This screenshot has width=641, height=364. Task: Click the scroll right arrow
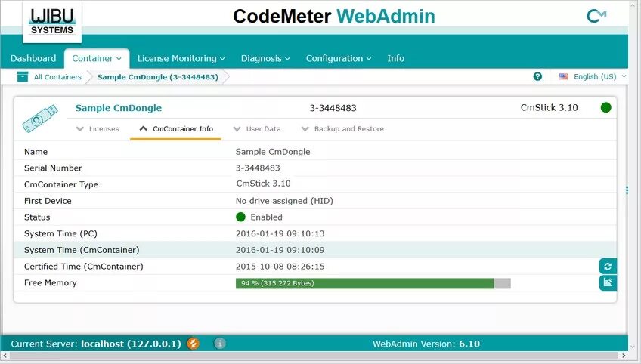click(624, 356)
